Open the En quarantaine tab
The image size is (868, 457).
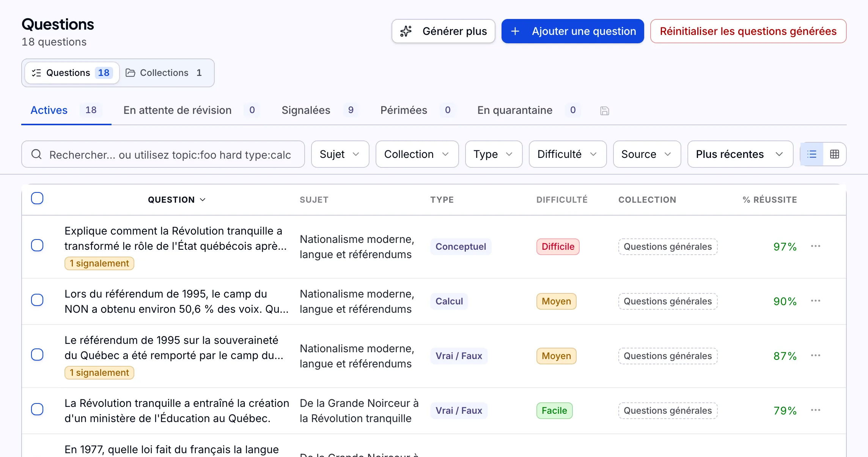[529, 110]
